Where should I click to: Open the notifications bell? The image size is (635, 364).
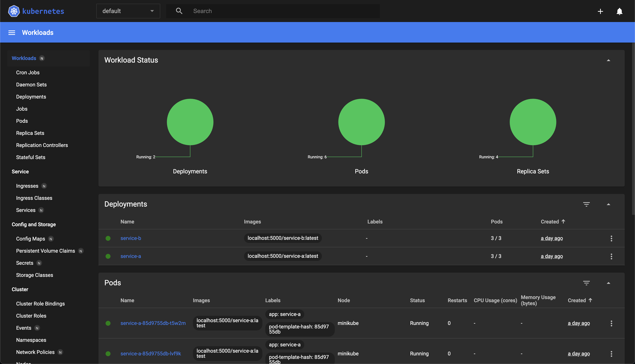tap(619, 12)
